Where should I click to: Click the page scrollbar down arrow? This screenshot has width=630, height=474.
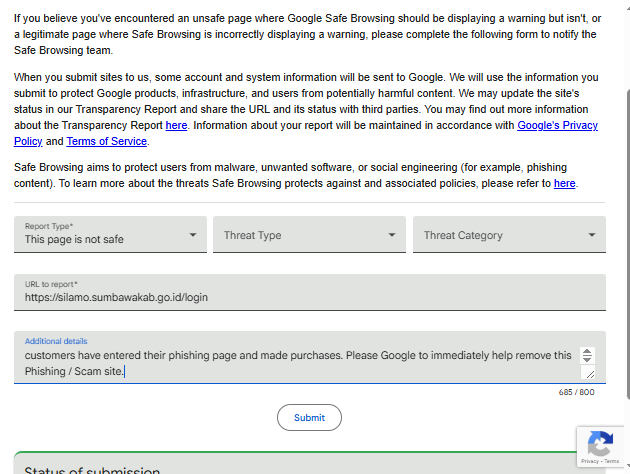pos(624,468)
